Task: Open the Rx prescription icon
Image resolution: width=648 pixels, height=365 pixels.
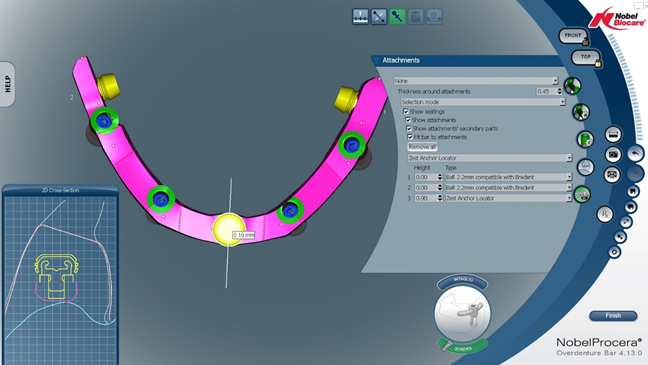Action: (605, 214)
